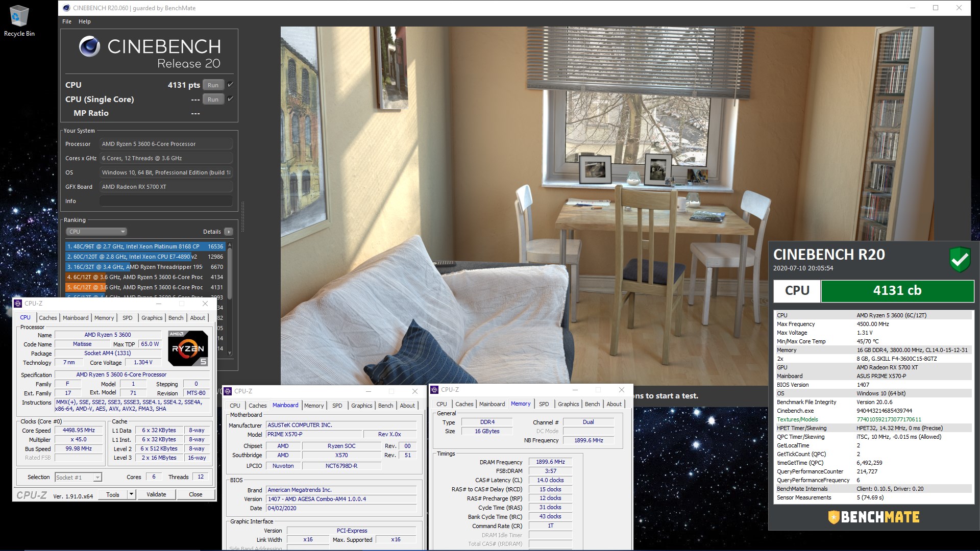Image resolution: width=980 pixels, height=551 pixels.
Task: Close the CPU-Z Mainboard window
Action: 415,391
